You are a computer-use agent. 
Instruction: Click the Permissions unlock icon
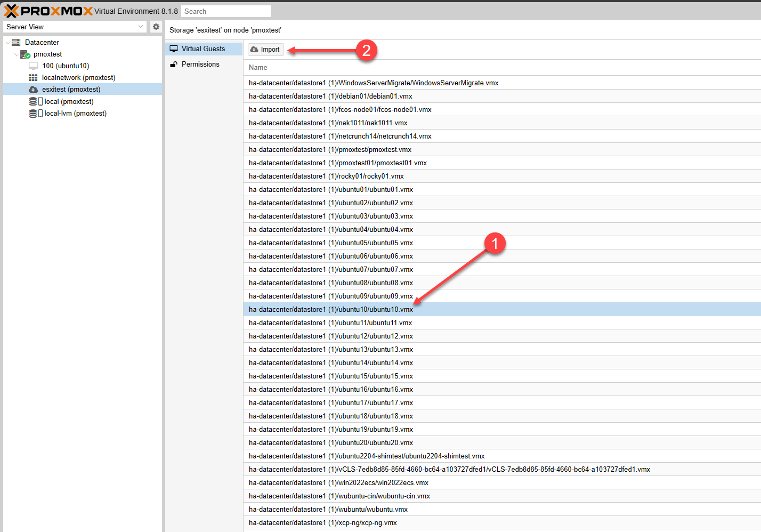174,64
